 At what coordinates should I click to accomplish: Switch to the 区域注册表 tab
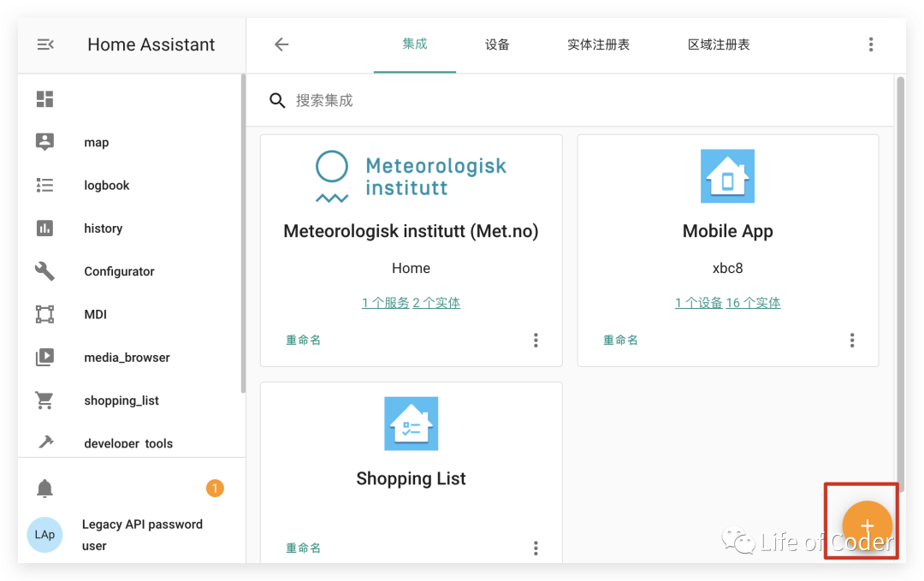tap(719, 44)
